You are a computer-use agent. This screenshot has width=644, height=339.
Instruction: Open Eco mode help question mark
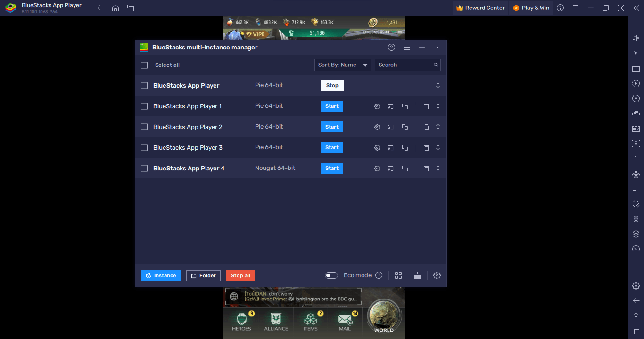(379, 275)
